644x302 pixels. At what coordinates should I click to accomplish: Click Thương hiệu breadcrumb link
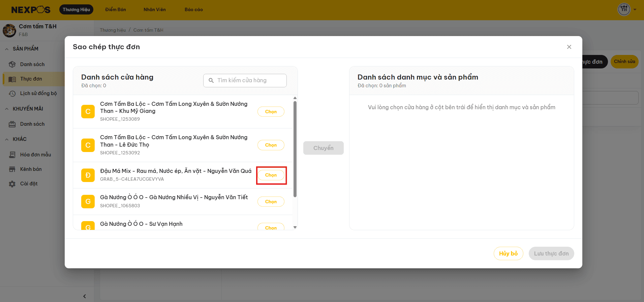pos(113,30)
